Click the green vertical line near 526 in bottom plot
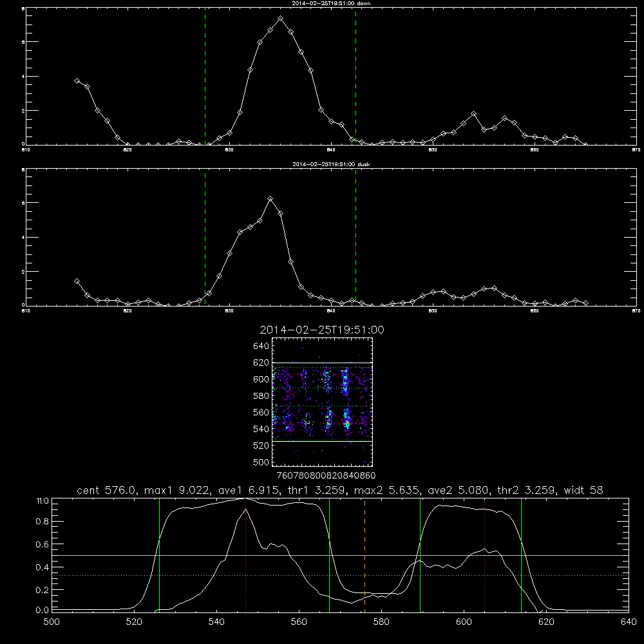 tap(159, 554)
